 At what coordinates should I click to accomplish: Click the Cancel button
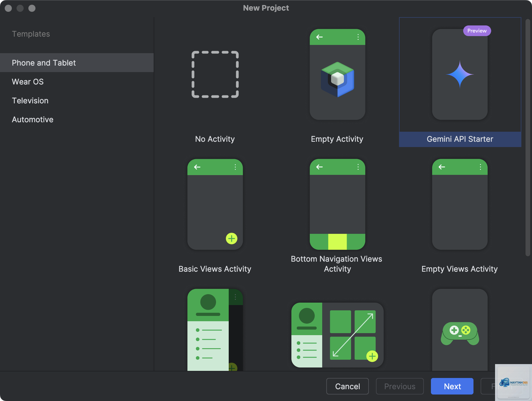(x=347, y=386)
